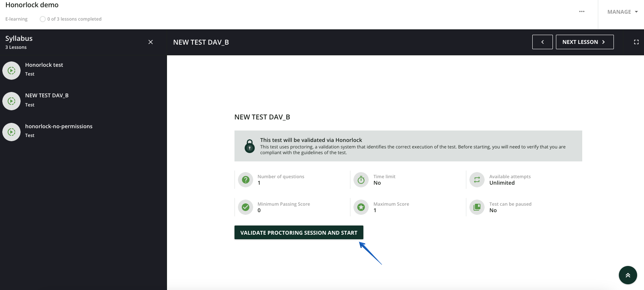Click the lessons completed progress circle
The width and height of the screenshot is (644, 290).
(43, 19)
